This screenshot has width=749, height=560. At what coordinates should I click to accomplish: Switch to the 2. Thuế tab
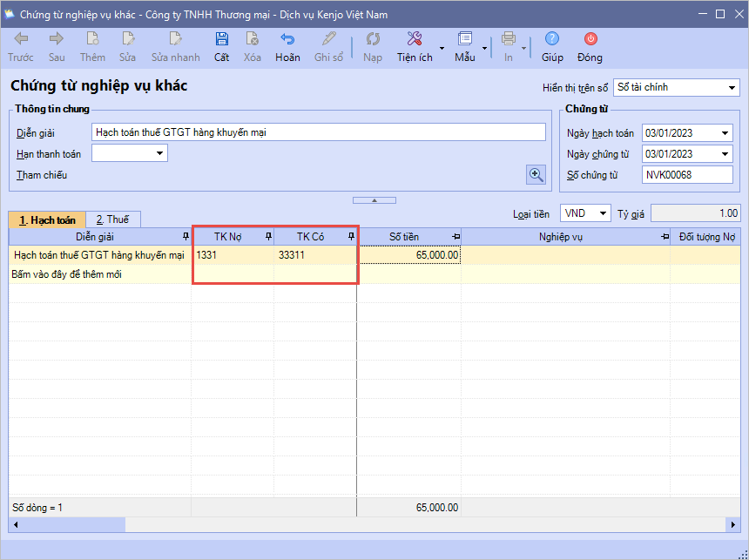112,220
